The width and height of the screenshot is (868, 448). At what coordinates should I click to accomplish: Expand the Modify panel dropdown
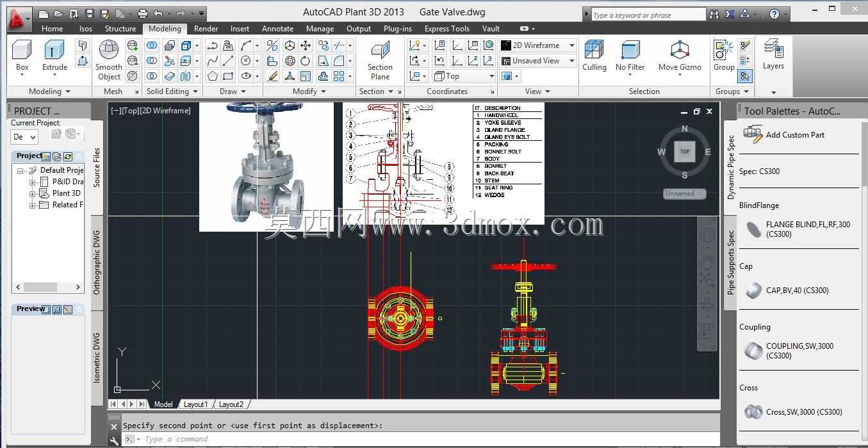click(x=309, y=92)
